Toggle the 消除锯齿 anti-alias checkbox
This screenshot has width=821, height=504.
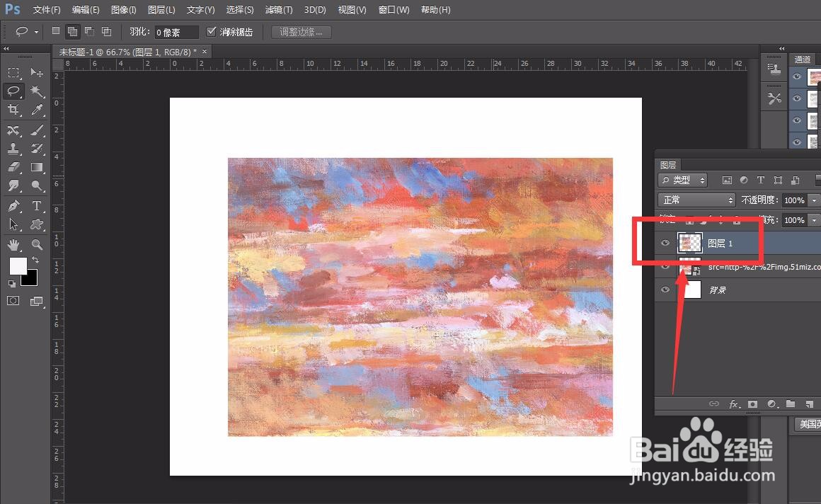211,31
